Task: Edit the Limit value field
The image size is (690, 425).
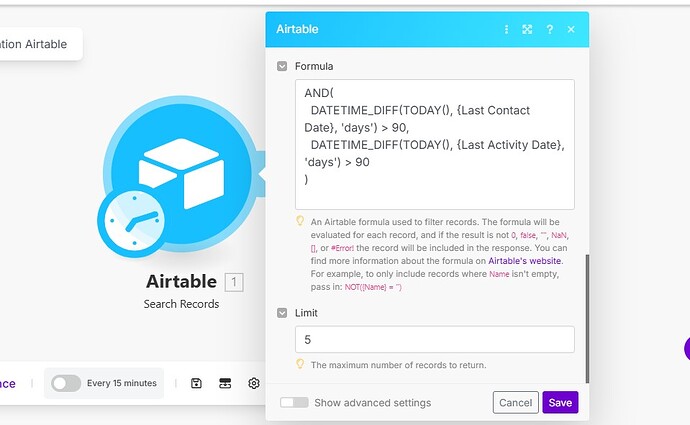Action: pos(434,339)
